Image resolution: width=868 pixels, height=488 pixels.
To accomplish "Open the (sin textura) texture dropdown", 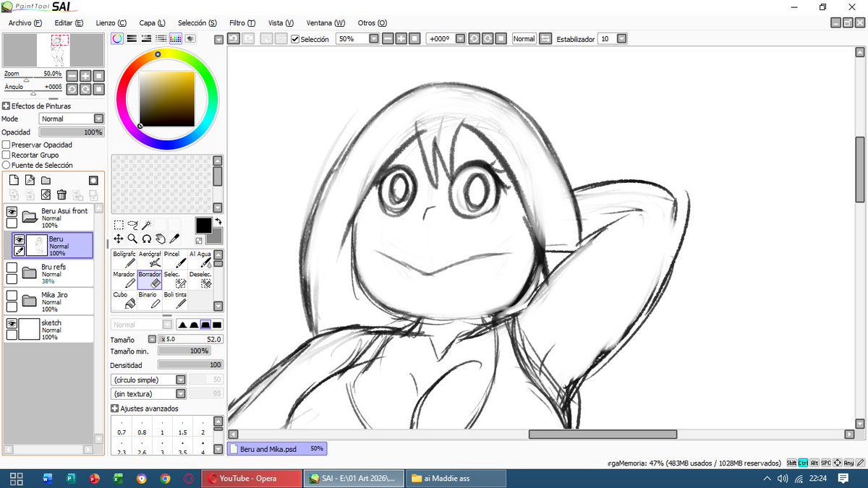I will click(148, 394).
